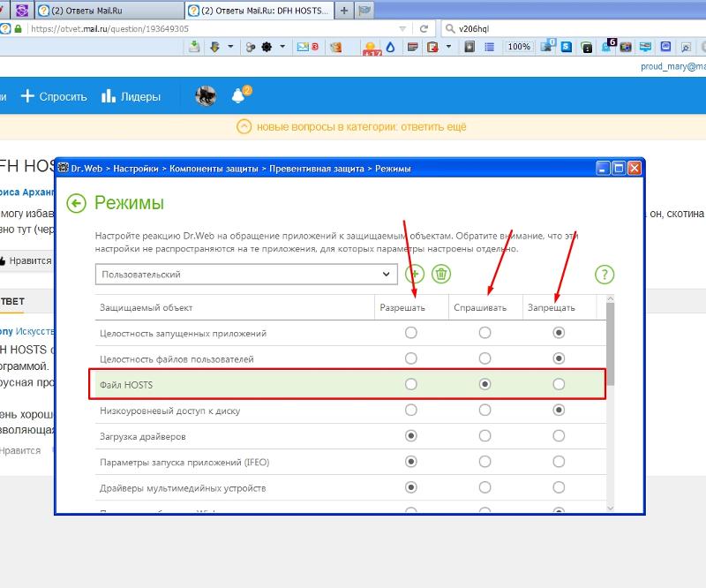The width and height of the screenshot is (706, 588).
Task: Click the blue S toolbar icon
Action: [567, 47]
